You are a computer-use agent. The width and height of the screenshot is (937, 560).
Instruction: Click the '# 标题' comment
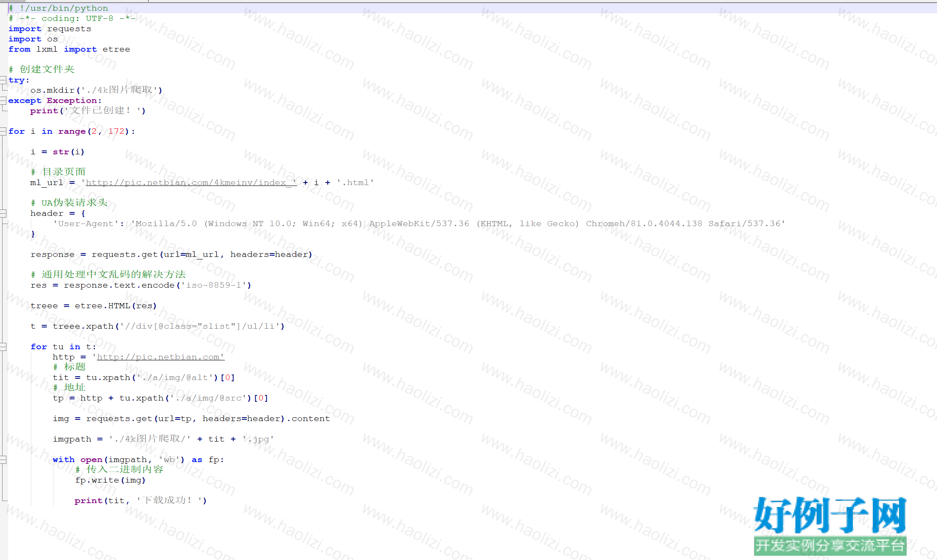pos(69,367)
